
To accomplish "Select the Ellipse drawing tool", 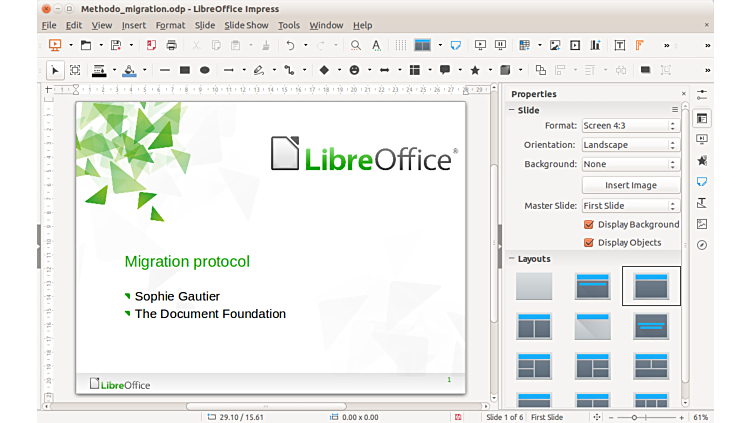I will pyautogui.click(x=205, y=70).
